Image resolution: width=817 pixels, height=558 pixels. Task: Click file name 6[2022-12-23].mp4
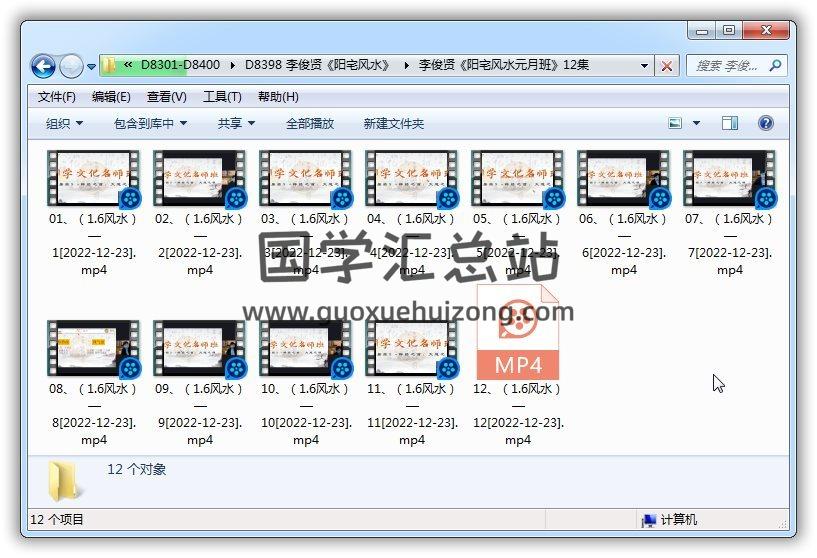pyautogui.click(x=624, y=261)
